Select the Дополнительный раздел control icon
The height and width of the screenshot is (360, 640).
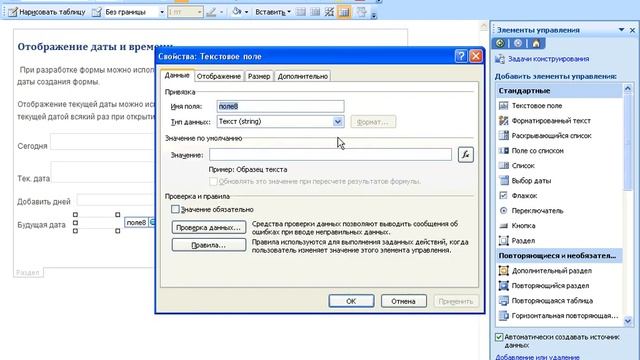(x=504, y=271)
